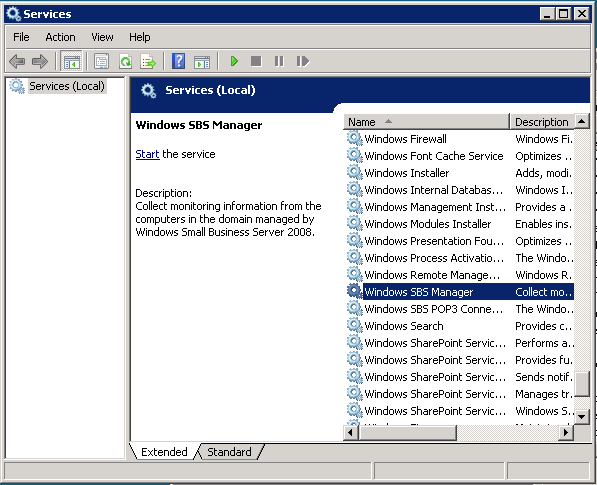Image resolution: width=597 pixels, height=485 pixels.
Task: Select SharePoint service described 'Sends notif.'
Action: pyautogui.click(x=460, y=377)
